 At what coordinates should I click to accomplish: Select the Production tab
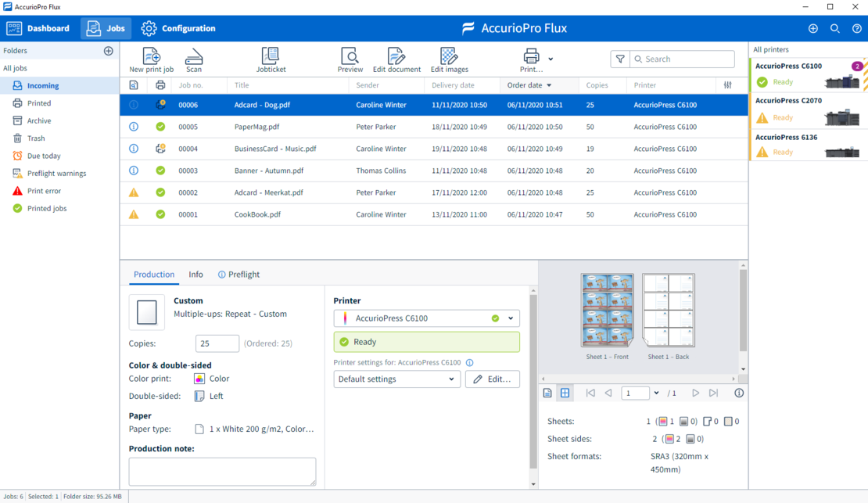(x=154, y=275)
